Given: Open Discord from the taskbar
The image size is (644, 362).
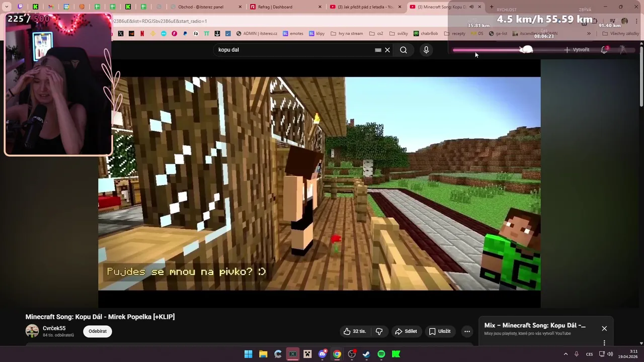Looking at the screenshot, I should pyautogui.click(x=323, y=354).
